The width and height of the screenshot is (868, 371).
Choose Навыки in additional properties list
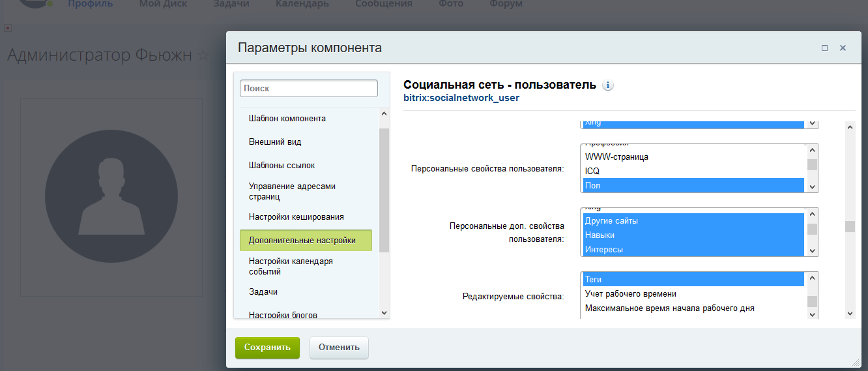[693, 235]
